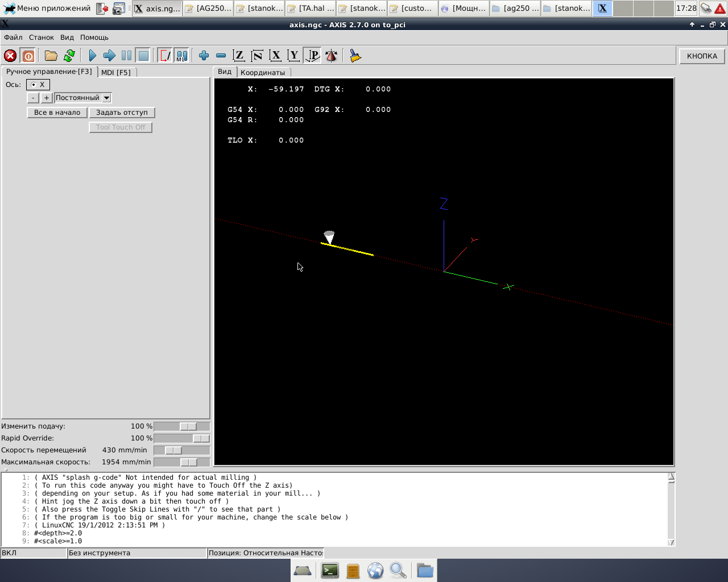This screenshot has height=582, width=728.
Task: Run the program with play arrow
Action: tap(93, 56)
